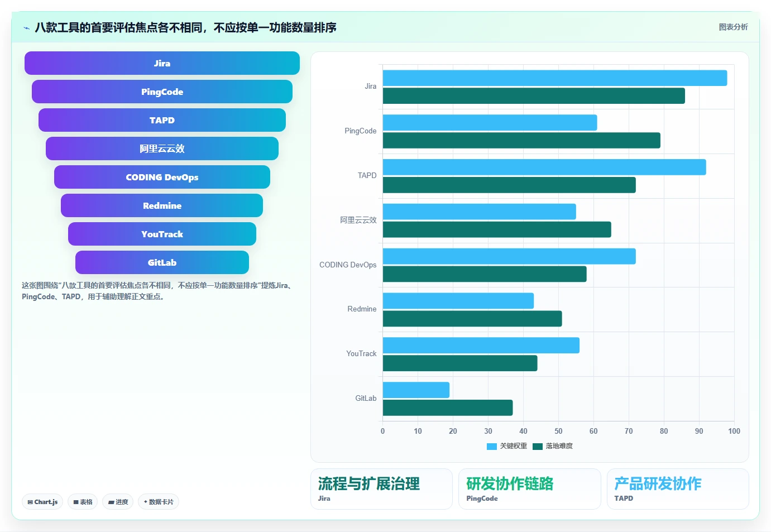
Task: Click the 进度 tag chip
Action: [x=118, y=502]
